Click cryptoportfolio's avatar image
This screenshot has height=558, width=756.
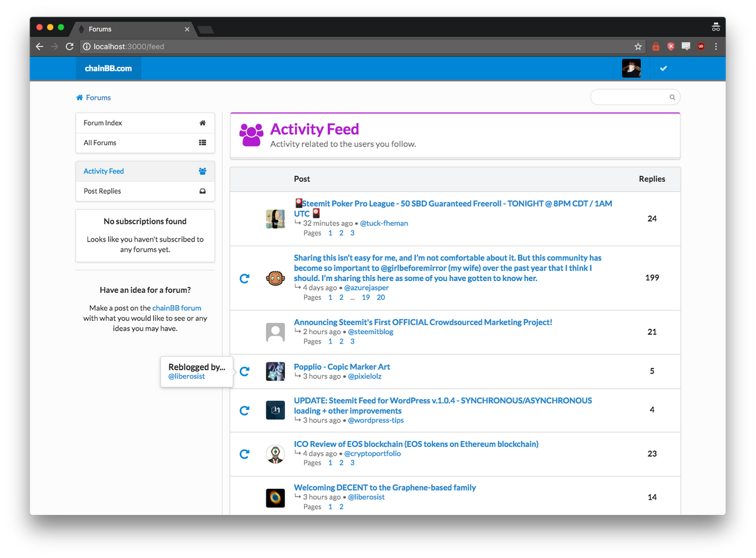[x=275, y=454]
